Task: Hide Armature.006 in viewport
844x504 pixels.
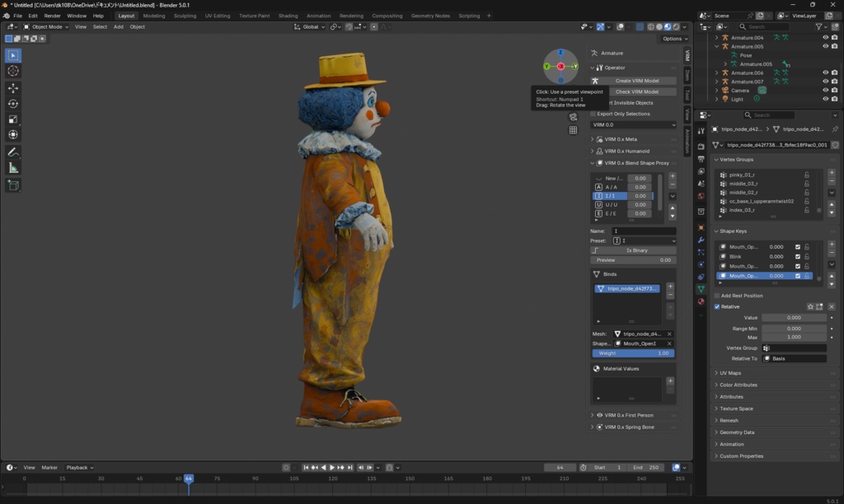Action: [x=825, y=72]
